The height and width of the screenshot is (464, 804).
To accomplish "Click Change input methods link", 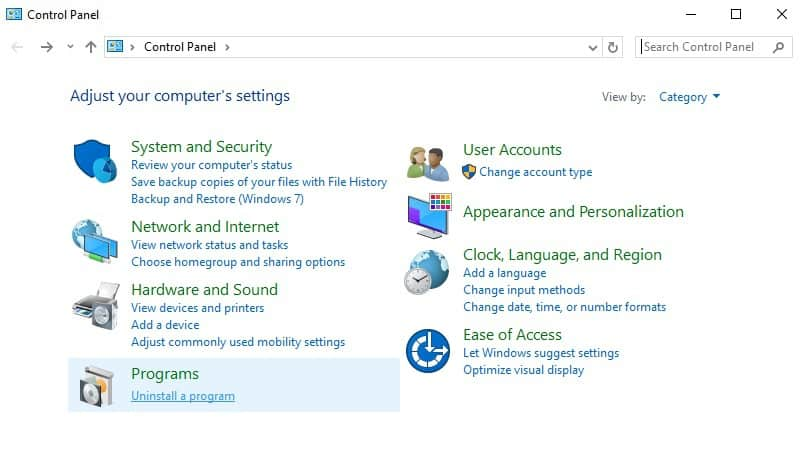I will [x=524, y=290].
